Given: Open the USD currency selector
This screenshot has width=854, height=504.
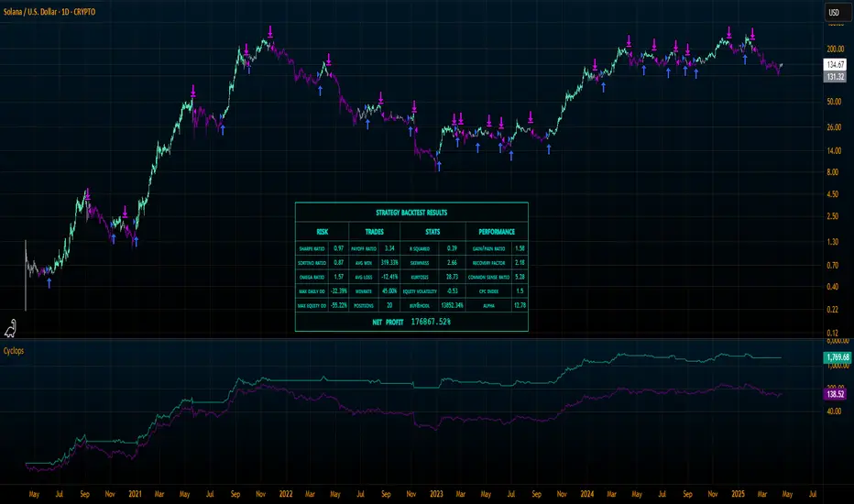Looking at the screenshot, I should (x=835, y=13).
